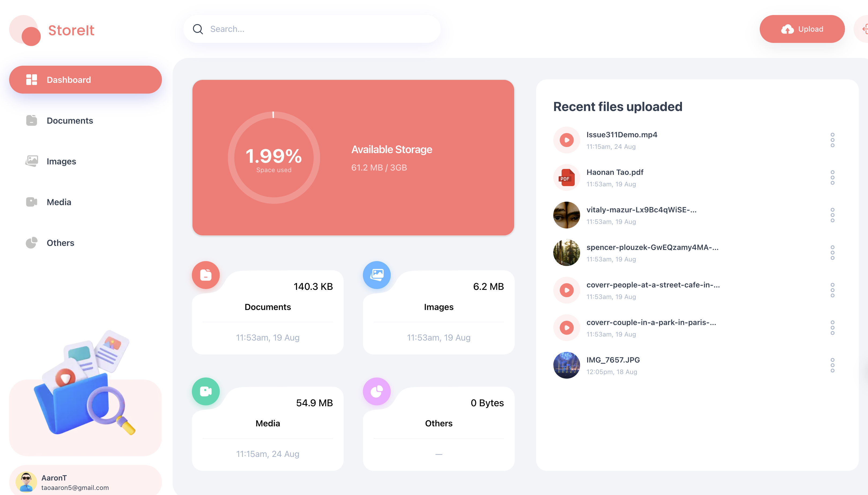This screenshot has width=868, height=495.
Task: Open options menu for Issue311Demo.mp4
Action: coord(832,140)
